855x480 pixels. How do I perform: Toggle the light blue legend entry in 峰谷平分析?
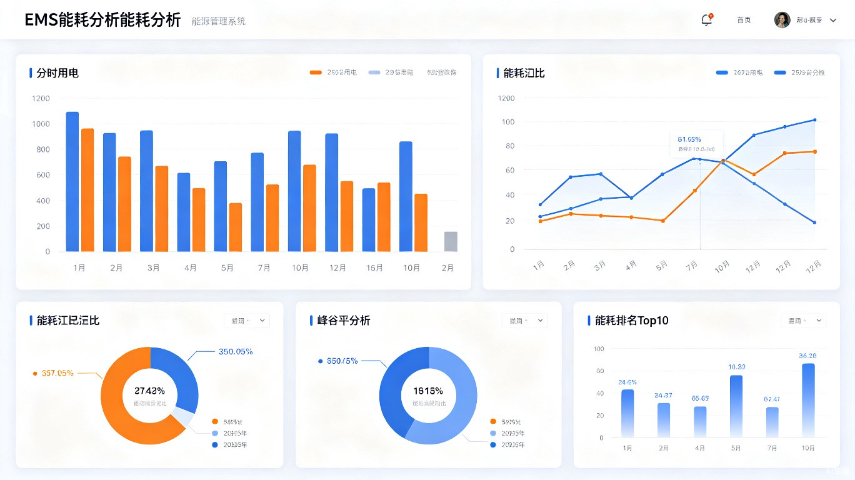(x=508, y=433)
